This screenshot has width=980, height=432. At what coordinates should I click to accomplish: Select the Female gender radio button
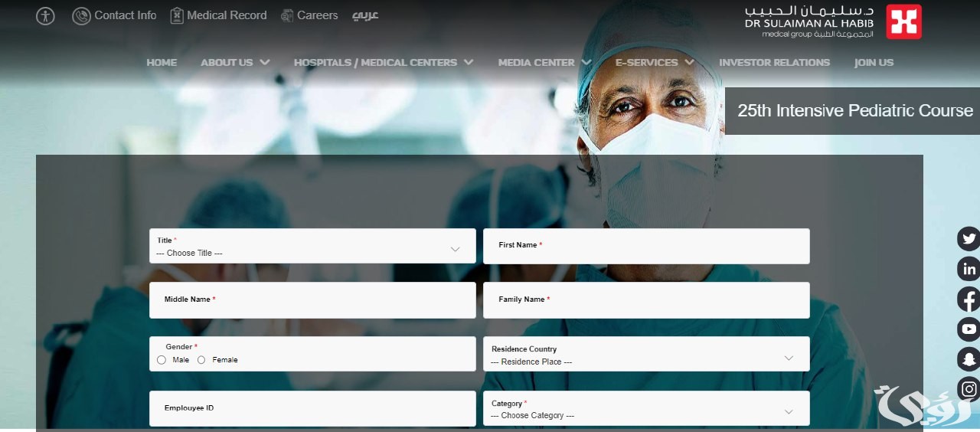pyautogui.click(x=201, y=360)
